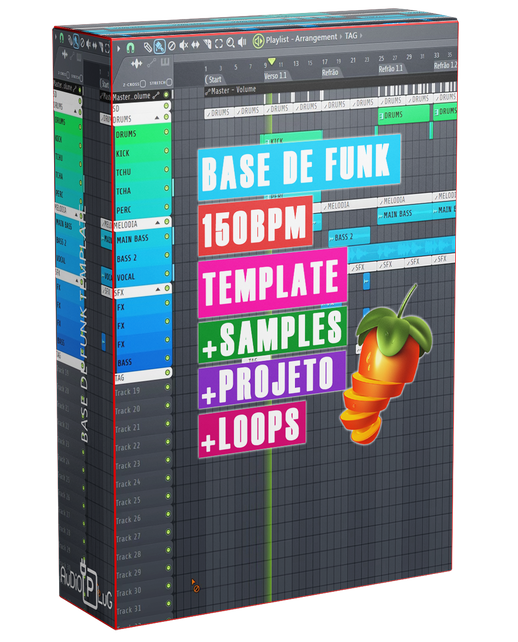This screenshot has height=642, width=518.
Task: Click the green playhead triangle marker
Action: [271, 62]
